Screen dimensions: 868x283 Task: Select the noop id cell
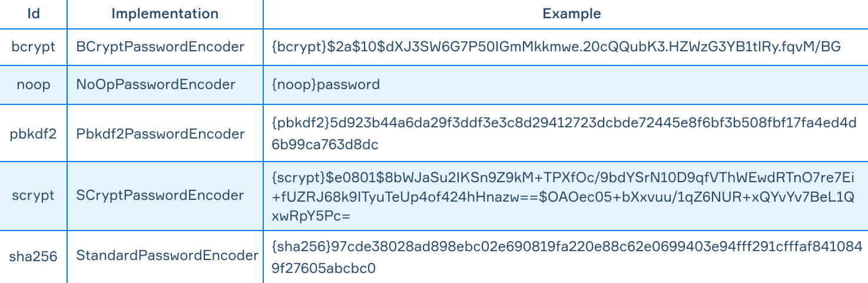(x=34, y=85)
